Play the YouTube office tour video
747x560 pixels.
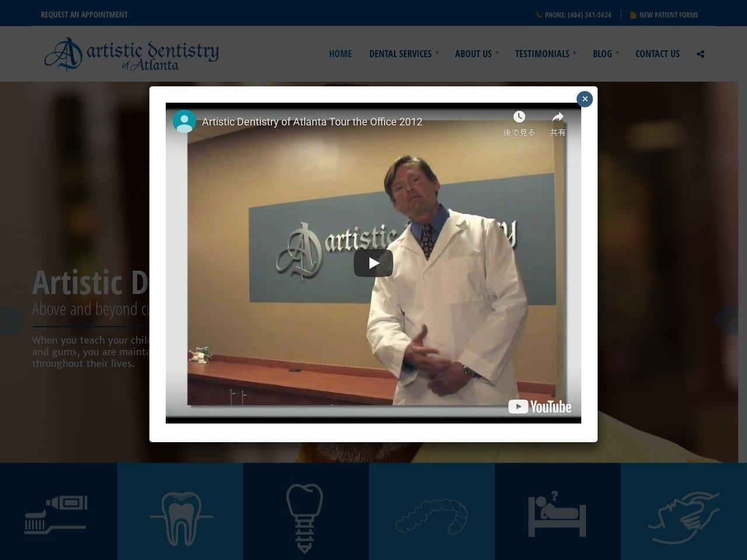(373, 263)
